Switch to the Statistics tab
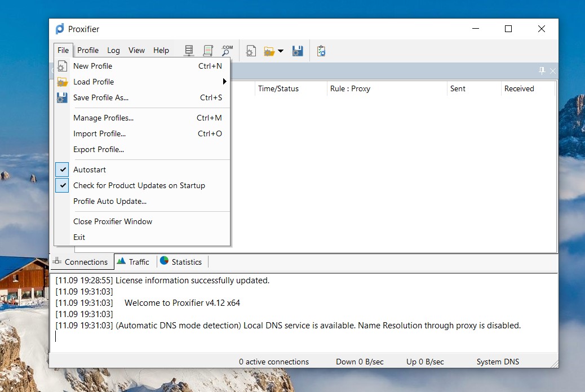 [x=181, y=262]
